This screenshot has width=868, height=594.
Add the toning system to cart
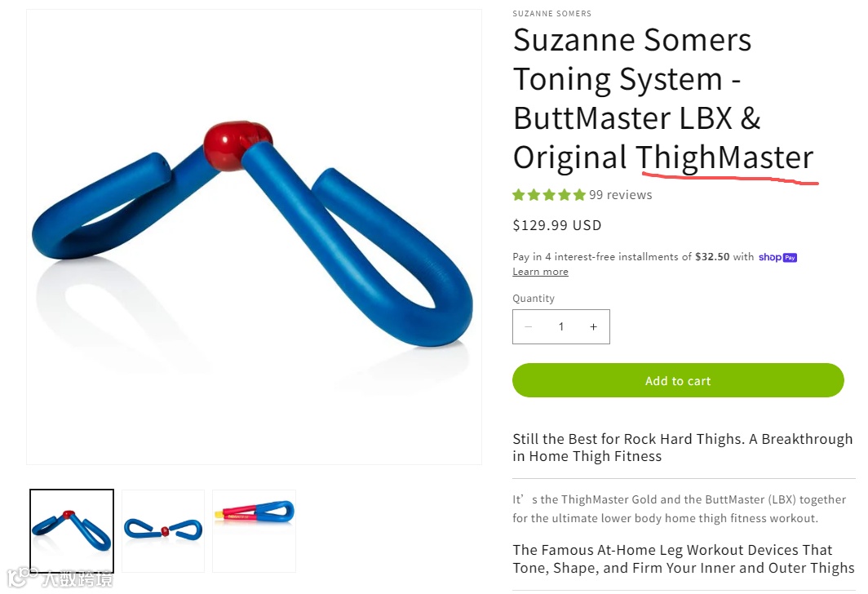coord(678,380)
